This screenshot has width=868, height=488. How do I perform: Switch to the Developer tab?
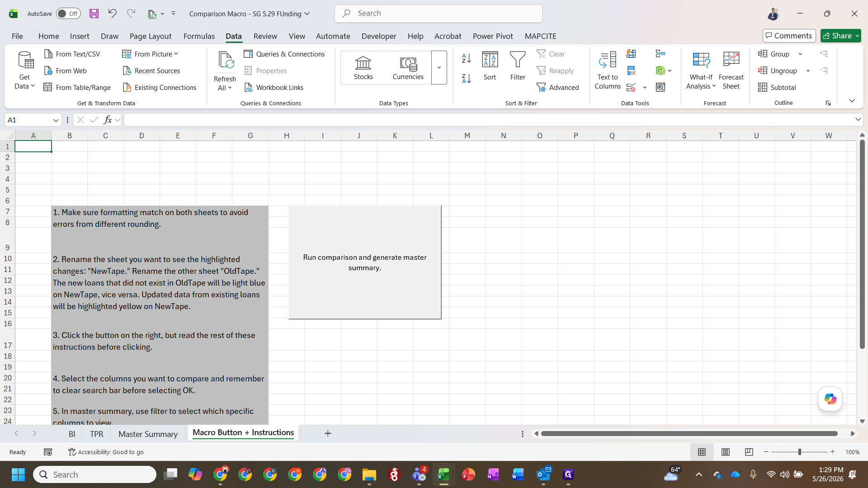click(x=379, y=36)
